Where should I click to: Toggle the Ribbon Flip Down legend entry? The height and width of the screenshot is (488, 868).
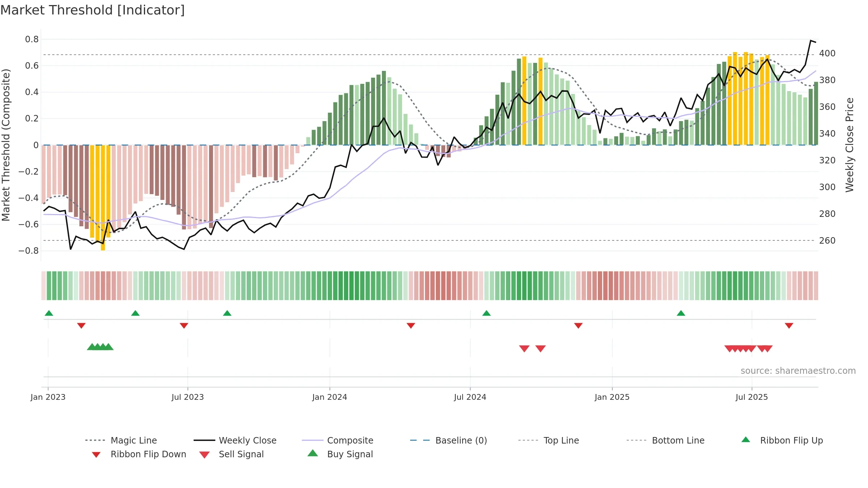coord(139,454)
